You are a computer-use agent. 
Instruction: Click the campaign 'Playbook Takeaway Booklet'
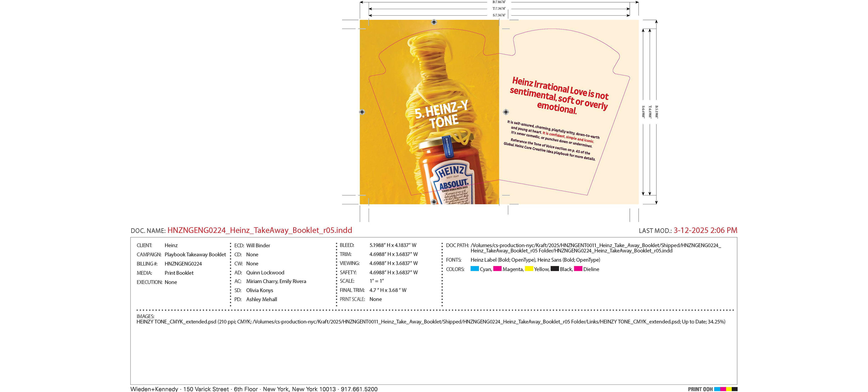[195, 255]
